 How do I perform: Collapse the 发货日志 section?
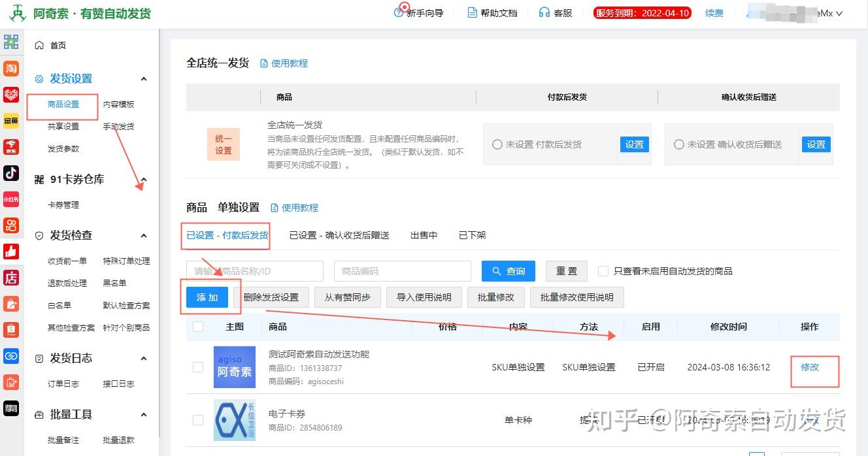pyautogui.click(x=144, y=359)
